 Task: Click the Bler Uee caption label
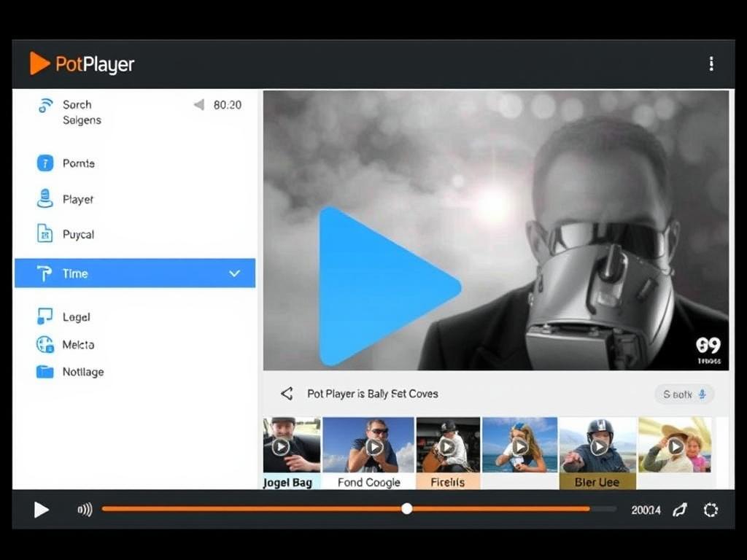point(597,482)
